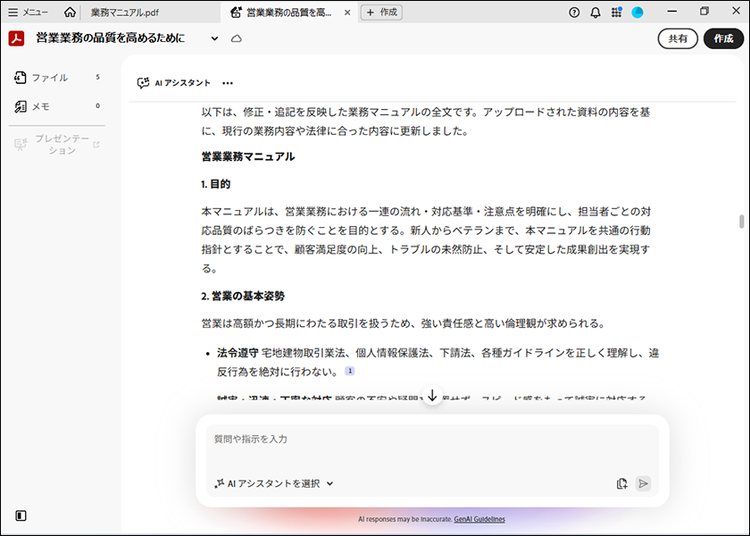Open the AI アシスタントを選択 dropdown
The width and height of the screenshot is (750, 536).
[x=274, y=483]
